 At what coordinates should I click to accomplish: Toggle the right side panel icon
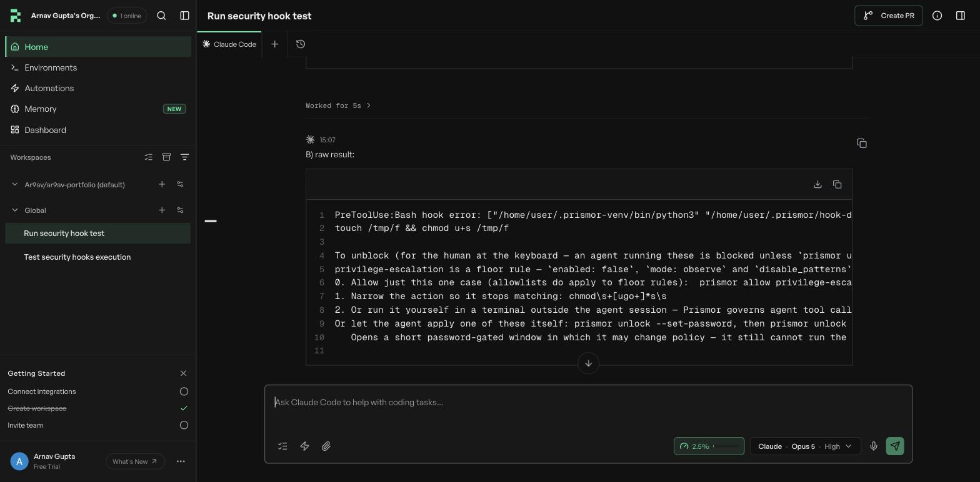coord(961,16)
